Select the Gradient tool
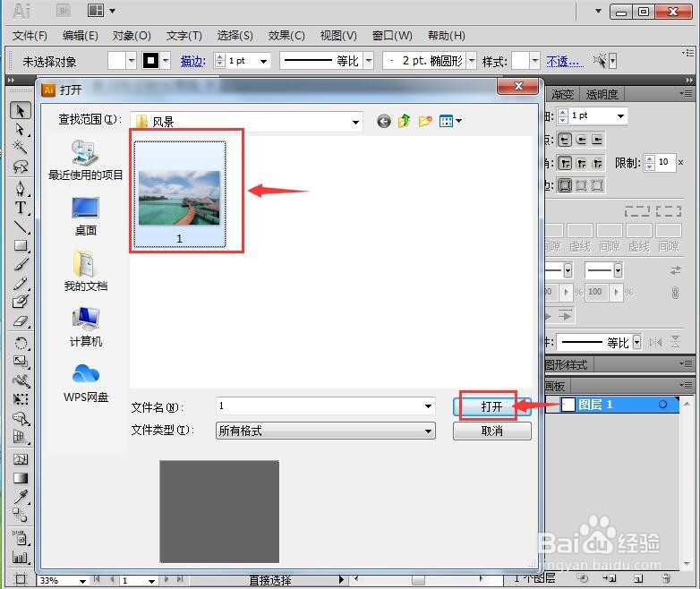Image resolution: width=700 pixels, height=589 pixels. pos(21,478)
